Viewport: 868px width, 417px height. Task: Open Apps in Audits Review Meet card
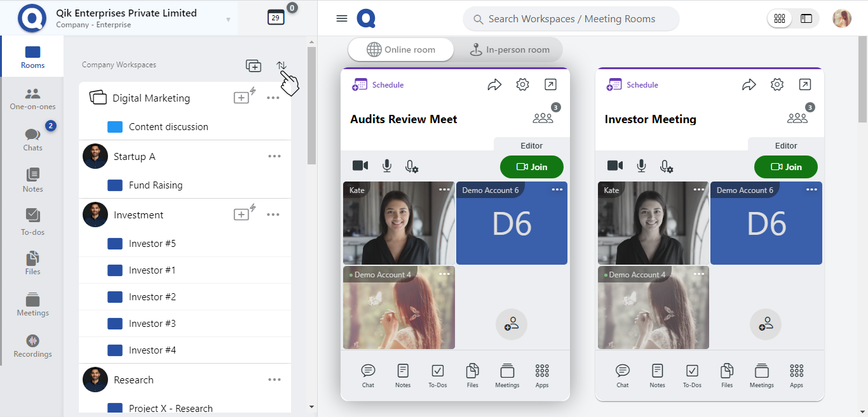coord(541,375)
